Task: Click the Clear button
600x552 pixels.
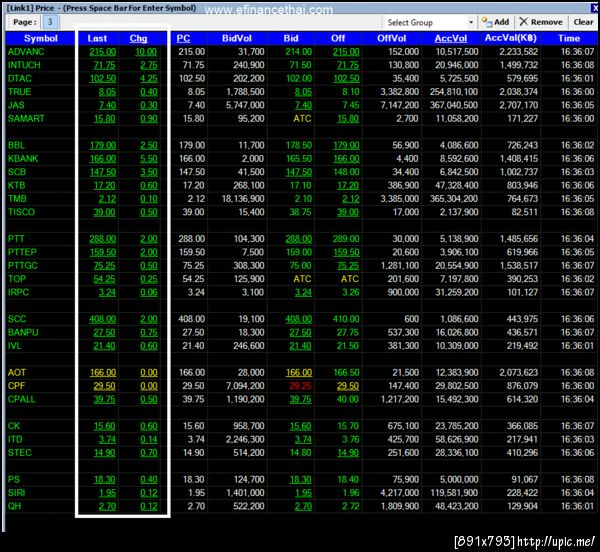Action: (x=583, y=22)
